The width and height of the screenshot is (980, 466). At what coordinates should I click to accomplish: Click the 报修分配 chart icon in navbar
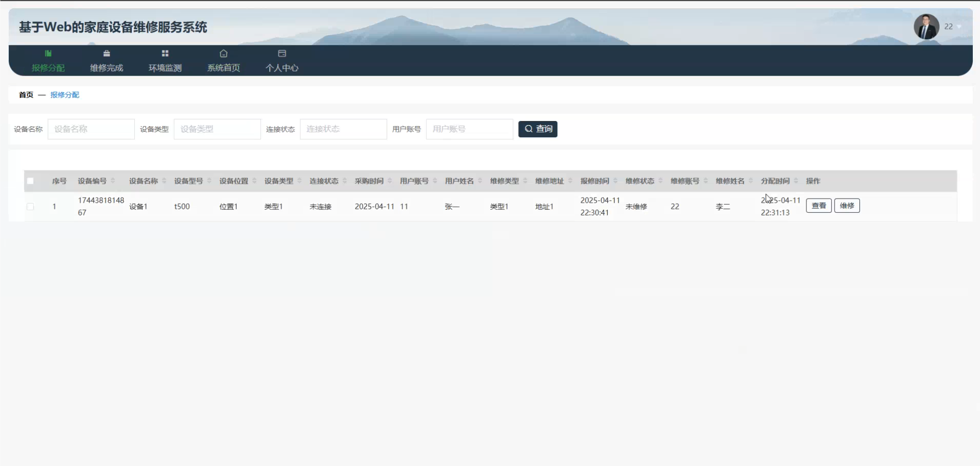click(x=48, y=53)
